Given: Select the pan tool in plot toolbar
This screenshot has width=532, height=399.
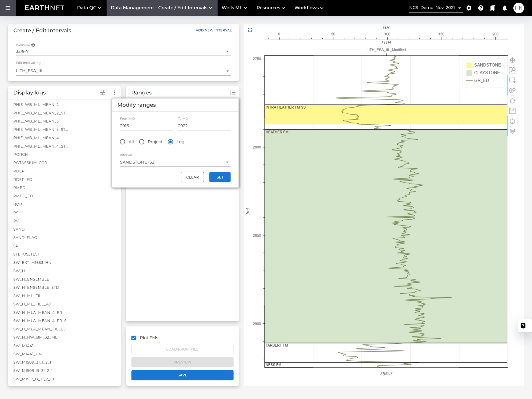Looking at the screenshot, I should pyautogui.click(x=512, y=60).
